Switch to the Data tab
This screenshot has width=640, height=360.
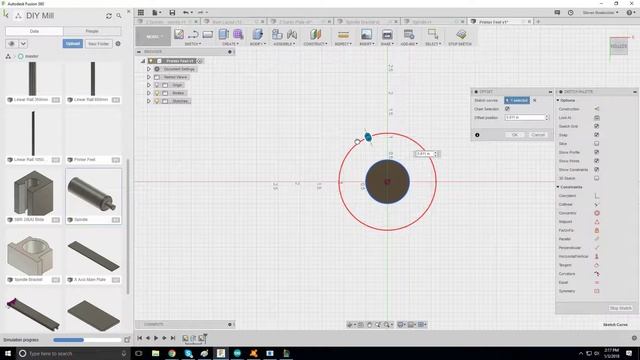(34, 31)
